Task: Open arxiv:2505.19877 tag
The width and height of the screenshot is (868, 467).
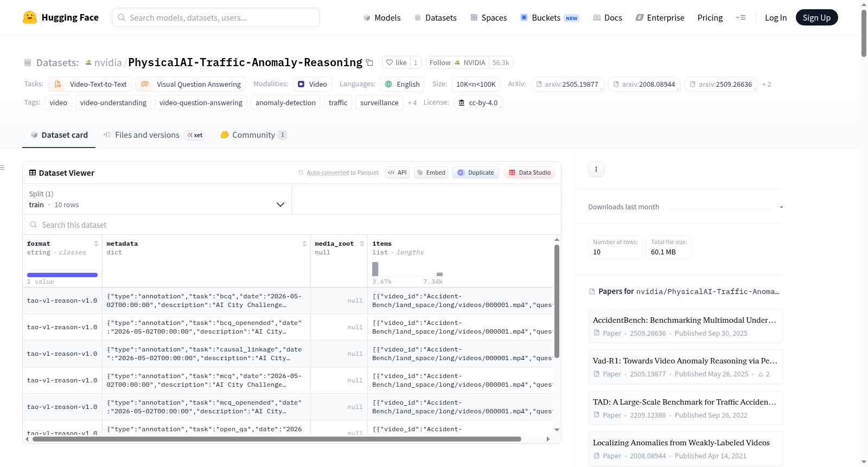Action: 567,84
